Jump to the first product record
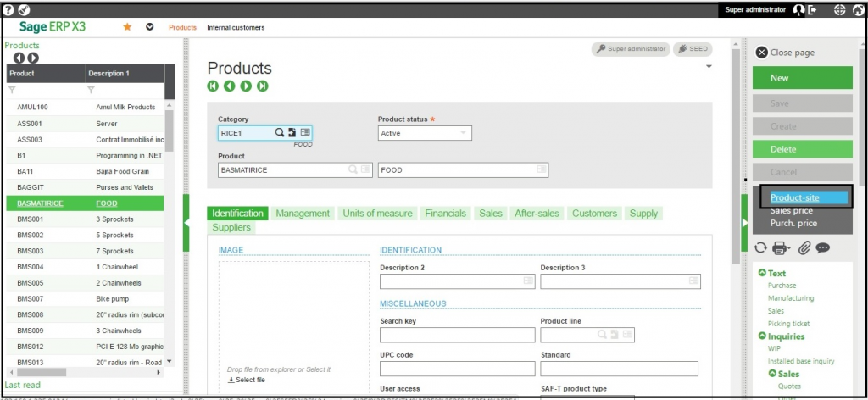Viewport: 868px width, 400px height. [x=213, y=86]
